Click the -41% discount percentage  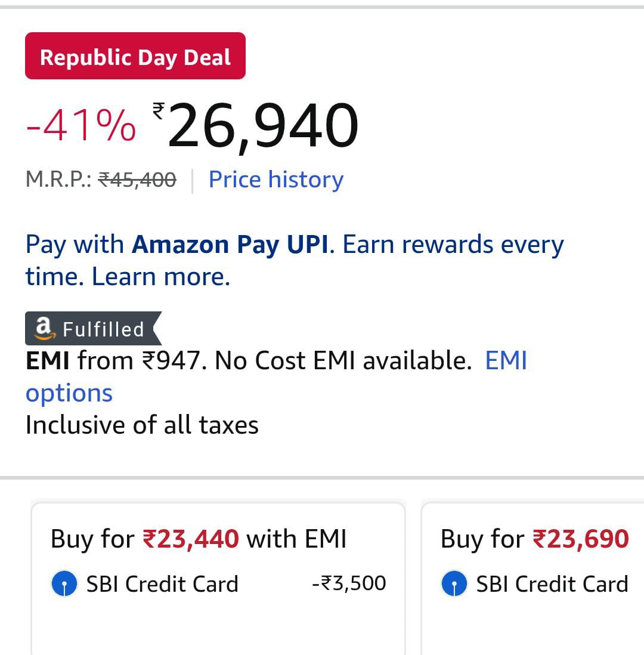coord(81,126)
